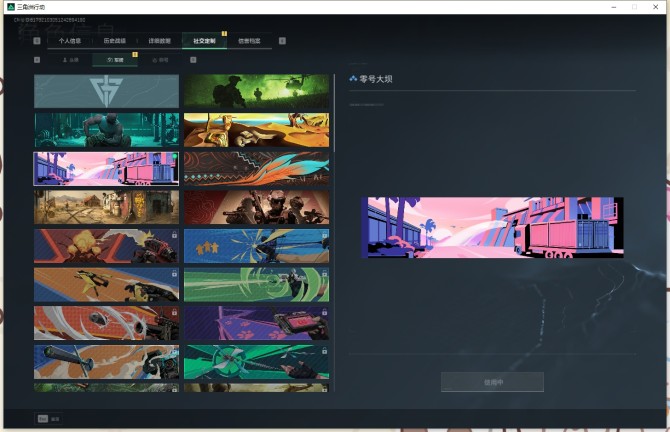The height and width of the screenshot is (432, 670).
Task: Select the highlighted middle sub-tab under 社交定制
Action: [x=115, y=60]
